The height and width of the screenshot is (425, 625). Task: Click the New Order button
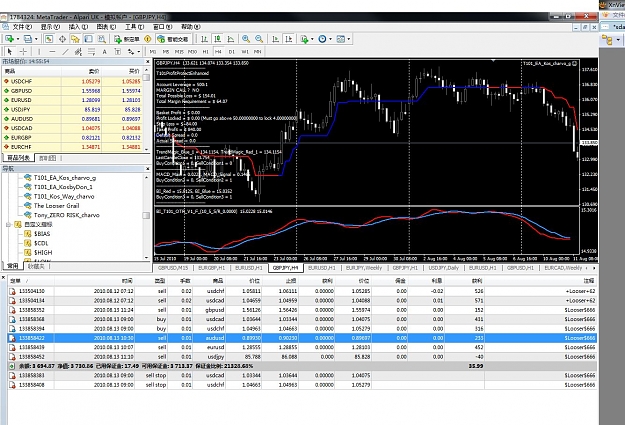127,39
